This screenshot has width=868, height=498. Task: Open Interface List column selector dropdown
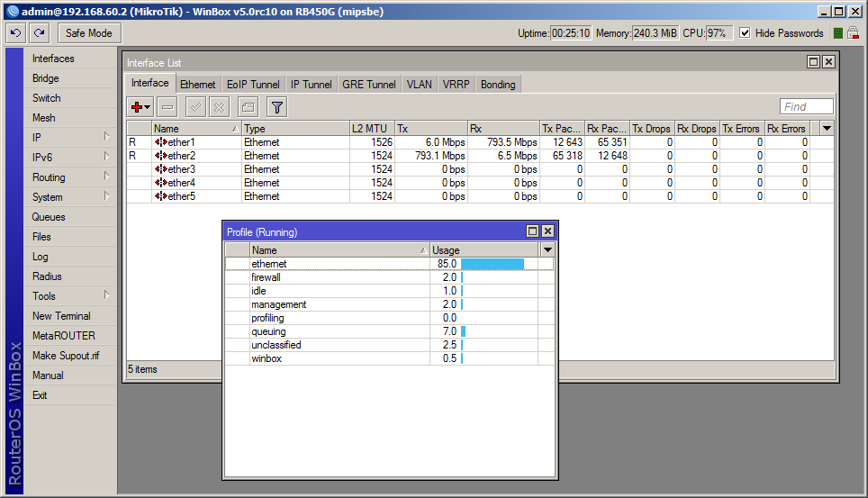coord(827,129)
